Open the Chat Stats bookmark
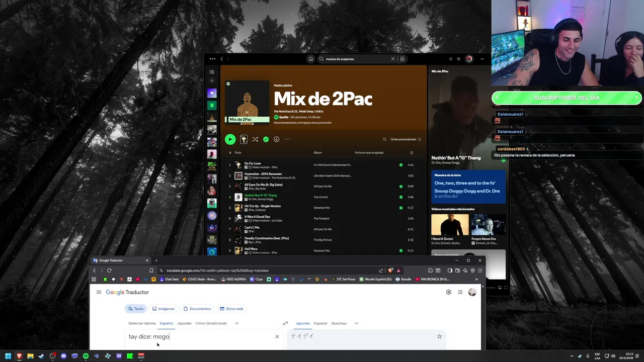 pos(169,279)
